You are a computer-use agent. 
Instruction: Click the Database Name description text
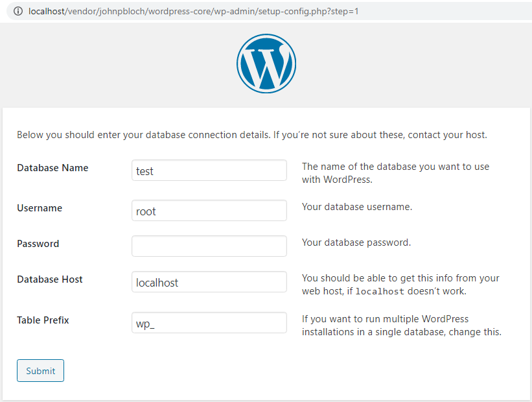pyautogui.click(x=395, y=172)
